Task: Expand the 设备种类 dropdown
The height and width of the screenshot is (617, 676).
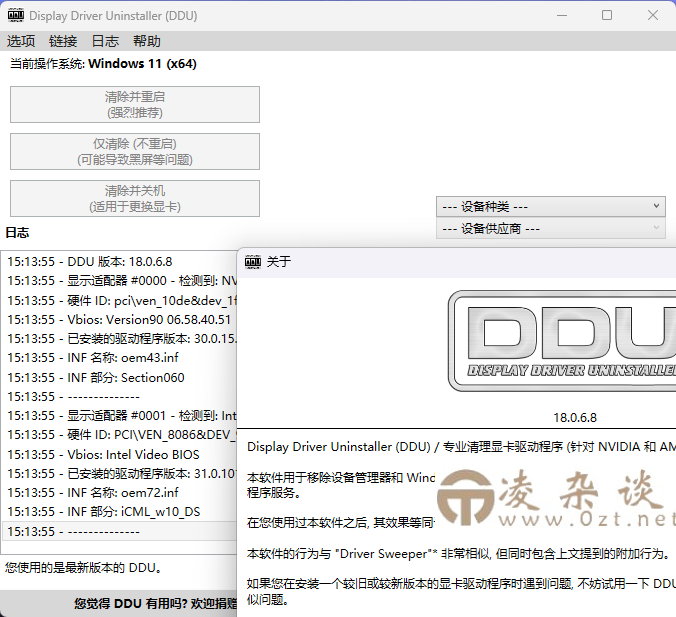Action: click(x=551, y=207)
